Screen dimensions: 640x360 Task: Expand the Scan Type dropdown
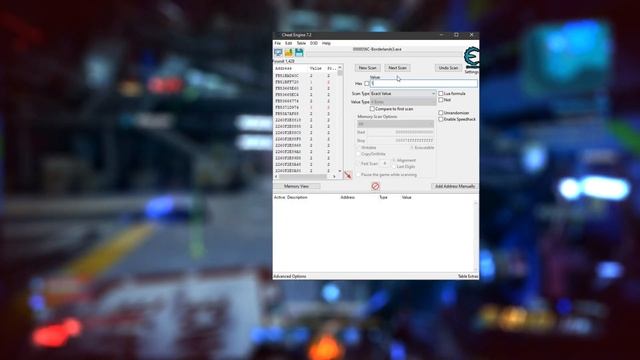point(403,93)
